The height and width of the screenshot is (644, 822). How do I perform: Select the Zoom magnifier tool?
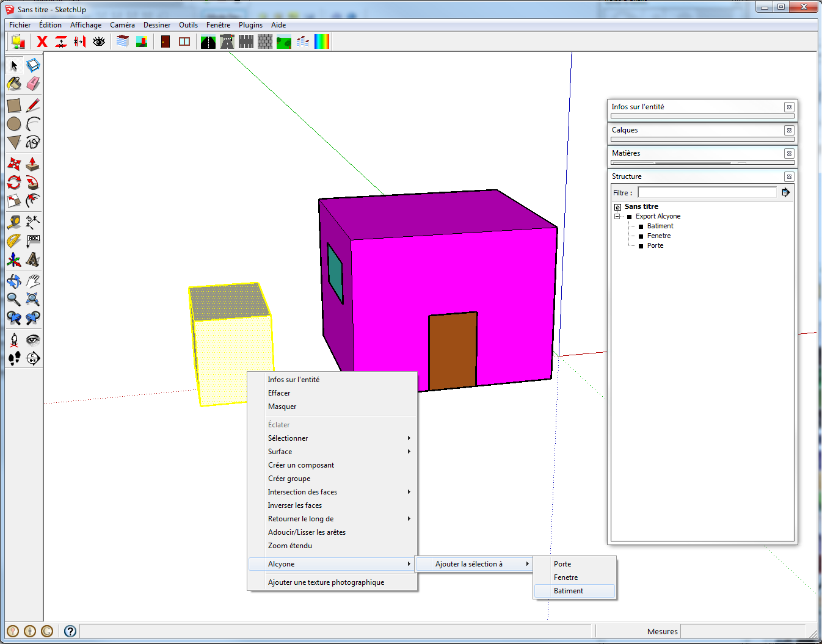pyautogui.click(x=14, y=299)
